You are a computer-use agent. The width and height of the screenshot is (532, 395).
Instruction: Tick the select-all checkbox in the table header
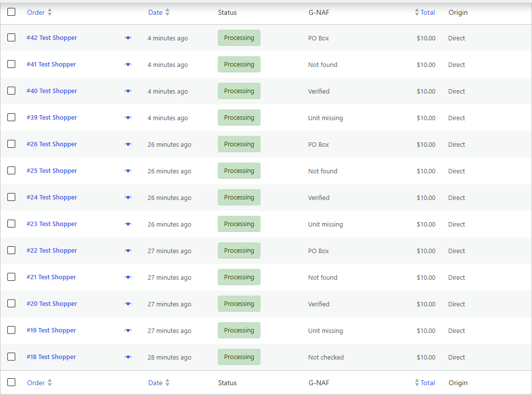[x=11, y=12]
